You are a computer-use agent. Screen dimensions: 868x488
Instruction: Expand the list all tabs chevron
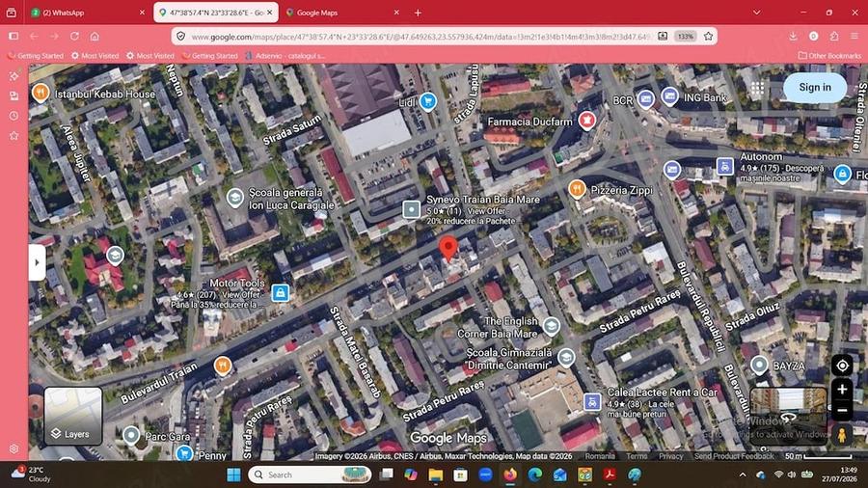click(757, 13)
